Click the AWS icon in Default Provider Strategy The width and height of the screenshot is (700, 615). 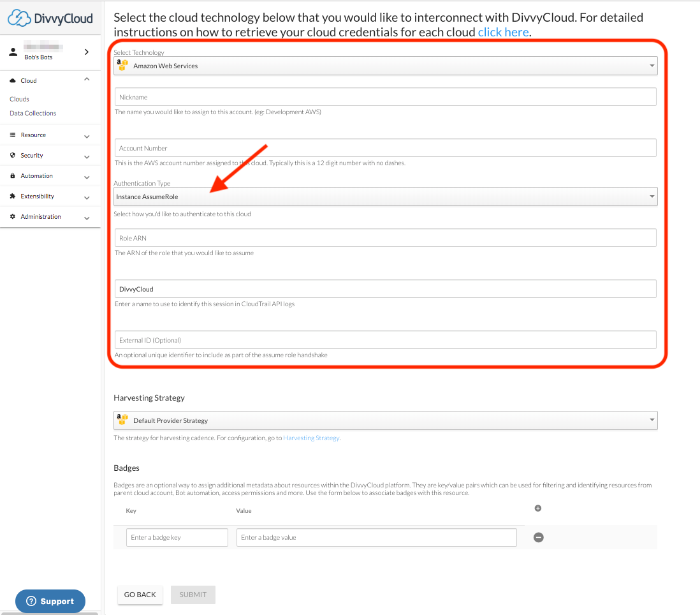[122, 419]
